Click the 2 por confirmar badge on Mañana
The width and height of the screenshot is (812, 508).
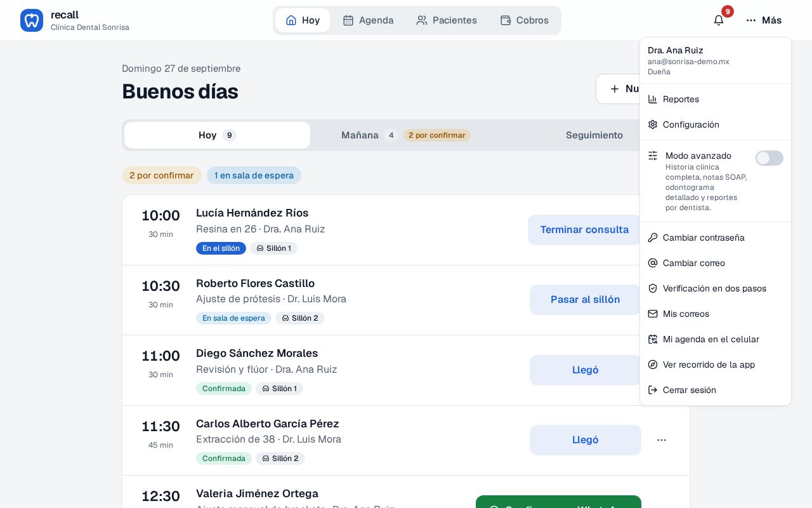click(437, 135)
